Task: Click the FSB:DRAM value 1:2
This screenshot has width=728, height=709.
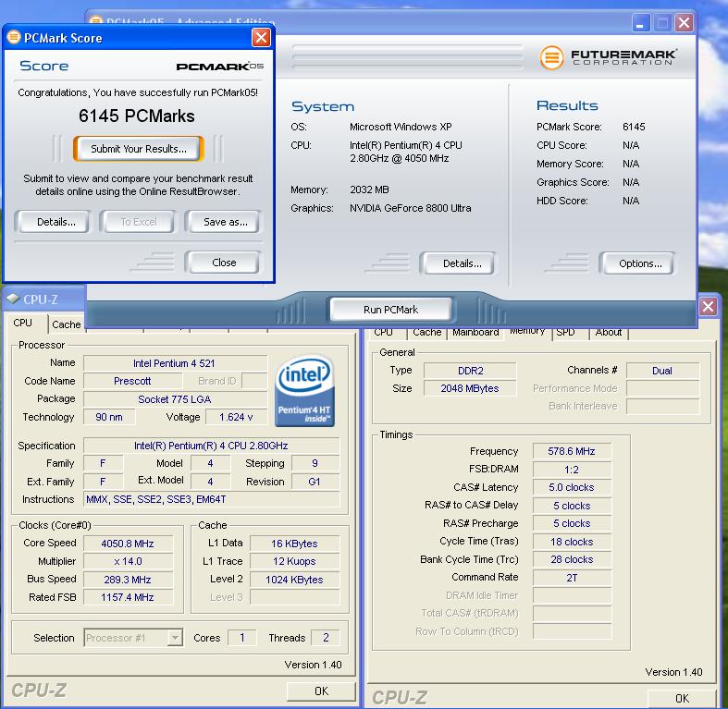Action: click(572, 470)
